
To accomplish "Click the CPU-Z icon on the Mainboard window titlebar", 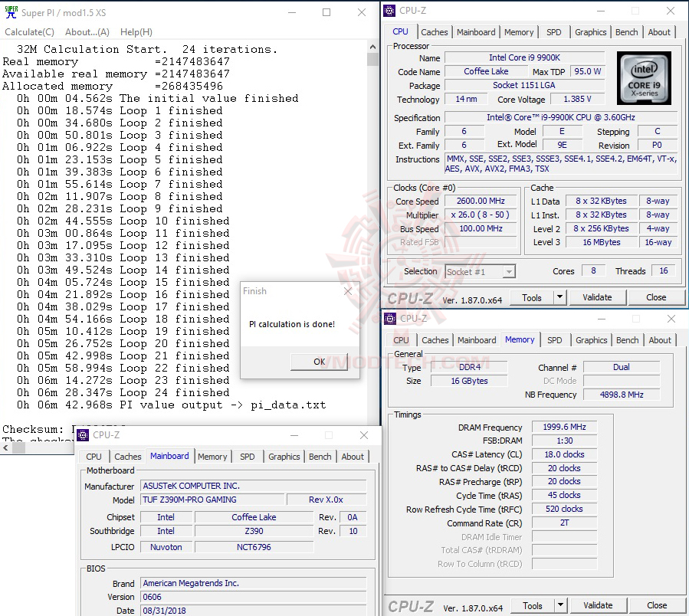I will pyautogui.click(x=82, y=434).
